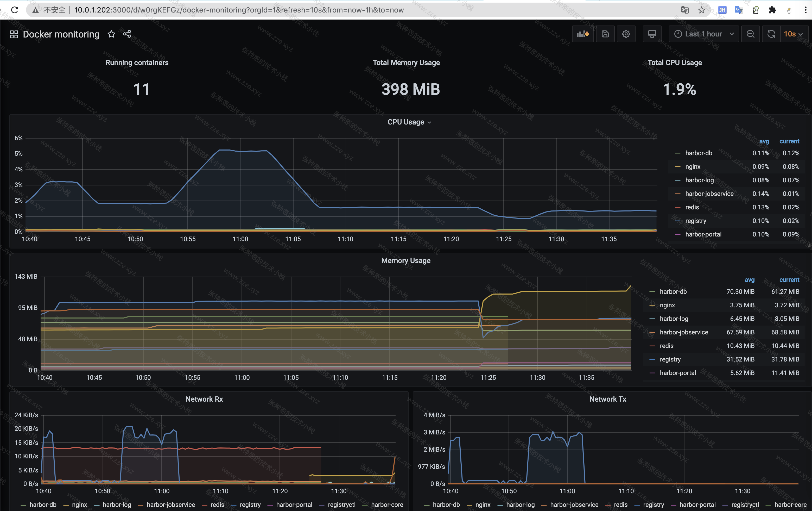
Task: Bookmark this page with the star icon
Action: tap(702, 10)
